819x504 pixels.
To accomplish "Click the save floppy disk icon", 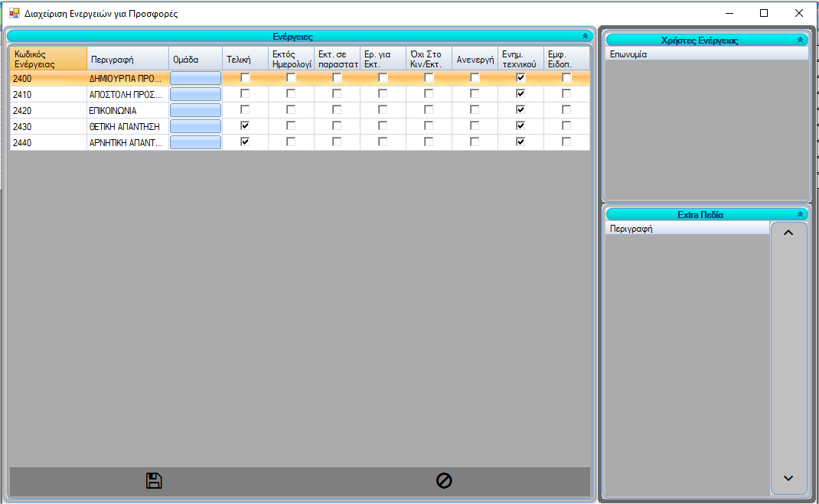I will click(154, 481).
